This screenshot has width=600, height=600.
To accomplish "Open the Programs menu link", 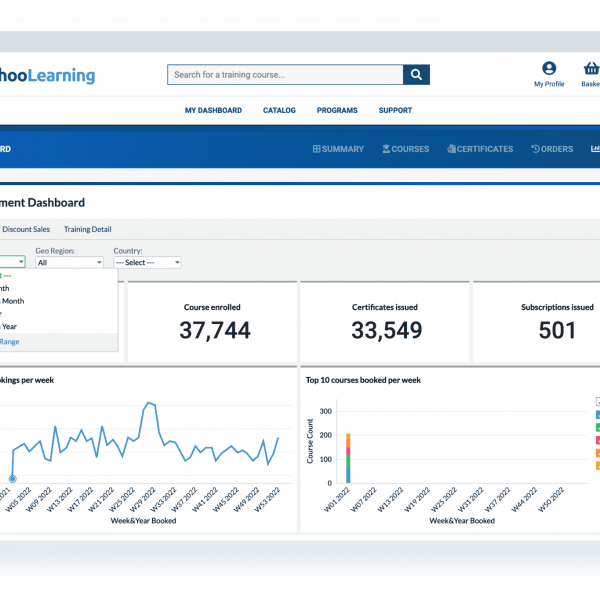I will pyautogui.click(x=337, y=110).
